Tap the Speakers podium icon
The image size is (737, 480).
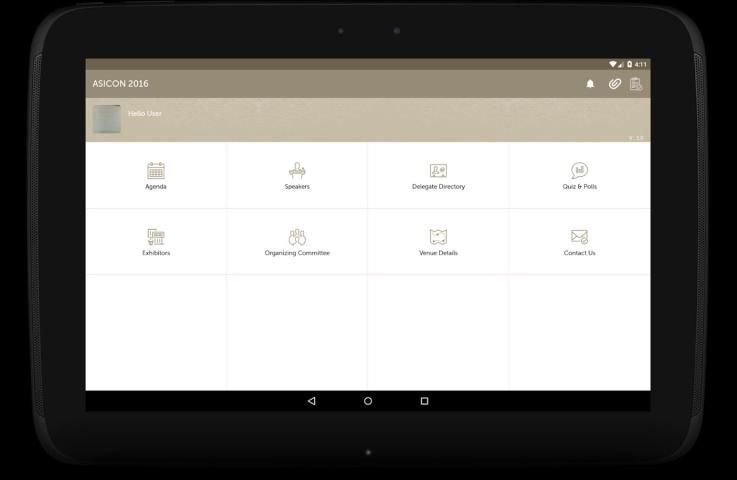click(x=297, y=171)
